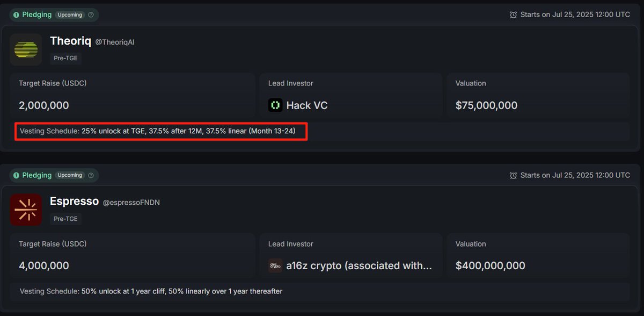This screenshot has height=316, width=644.
Task: Click the Pre-TGE tag under Theoriq
Action: pyautogui.click(x=66, y=59)
